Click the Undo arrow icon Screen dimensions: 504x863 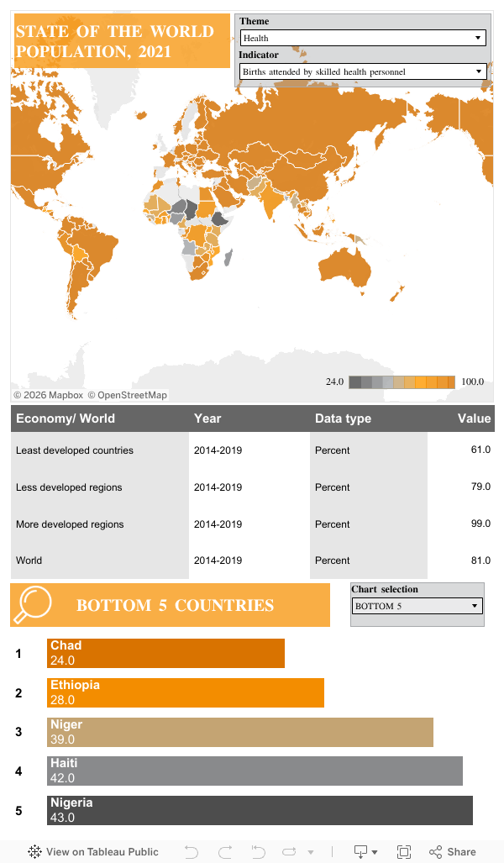click(x=192, y=851)
